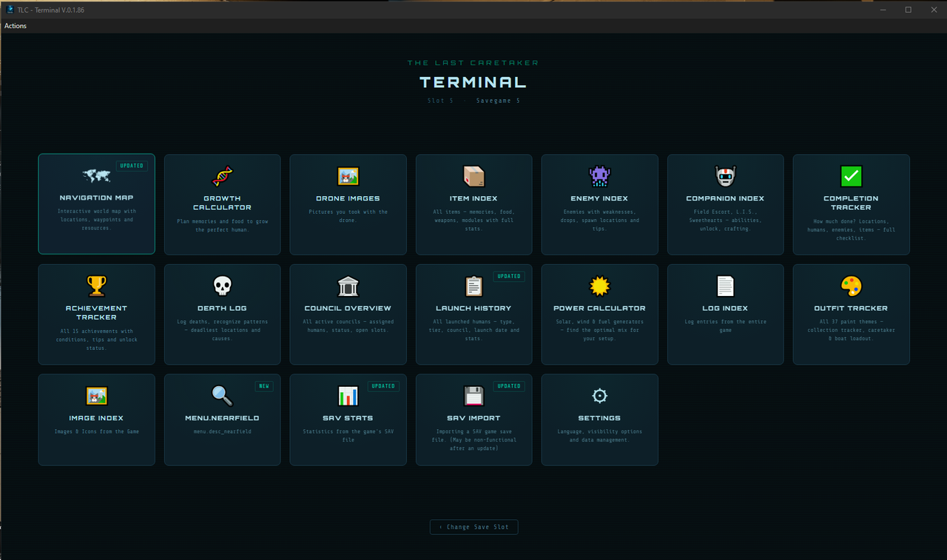The image size is (947, 560).
Task: Select the Drone Images title
Action: click(x=348, y=198)
